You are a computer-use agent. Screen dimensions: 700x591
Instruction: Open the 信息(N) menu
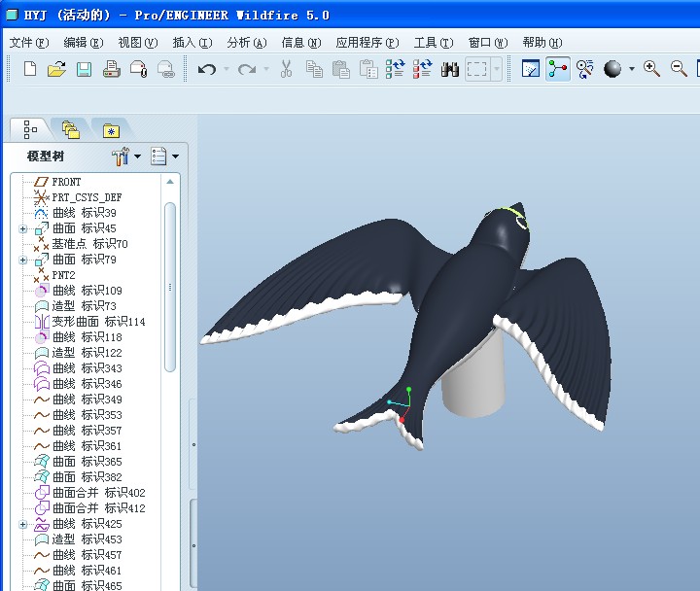pyautogui.click(x=301, y=43)
